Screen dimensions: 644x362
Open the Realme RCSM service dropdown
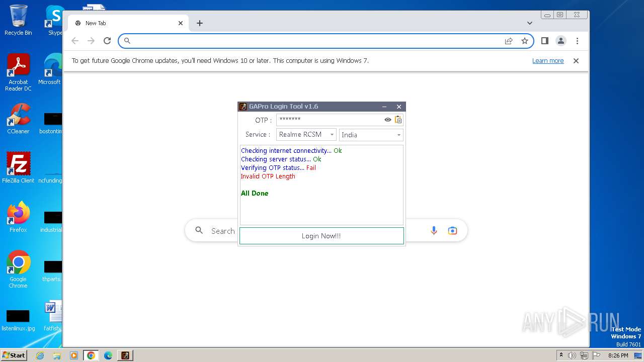click(x=306, y=134)
